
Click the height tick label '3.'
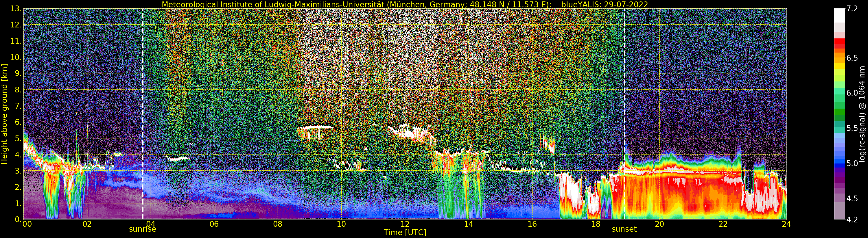18,171
